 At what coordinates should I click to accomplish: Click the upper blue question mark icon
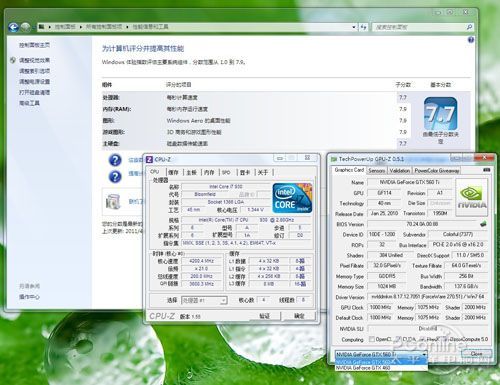[x=115, y=160]
